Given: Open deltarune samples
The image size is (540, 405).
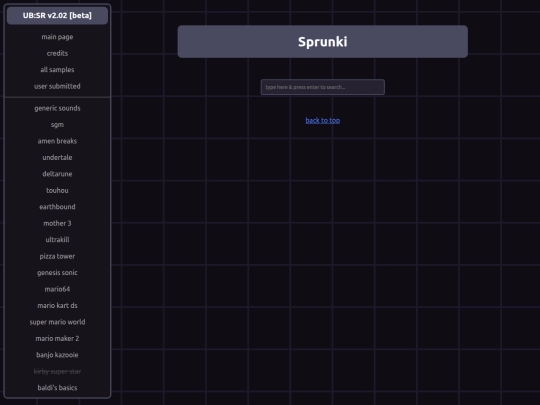Looking at the screenshot, I should [x=57, y=174].
